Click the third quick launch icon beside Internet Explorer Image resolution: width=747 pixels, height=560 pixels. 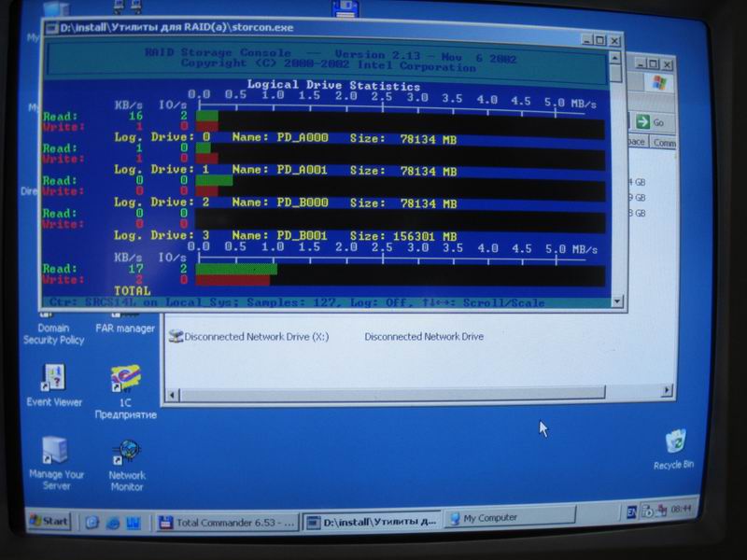pyautogui.click(x=133, y=523)
